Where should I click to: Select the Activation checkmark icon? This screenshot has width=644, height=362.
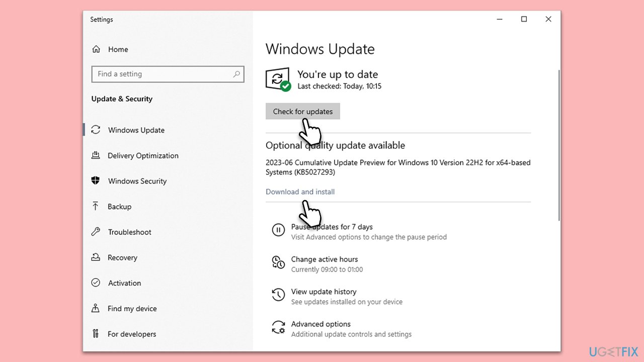point(96,283)
